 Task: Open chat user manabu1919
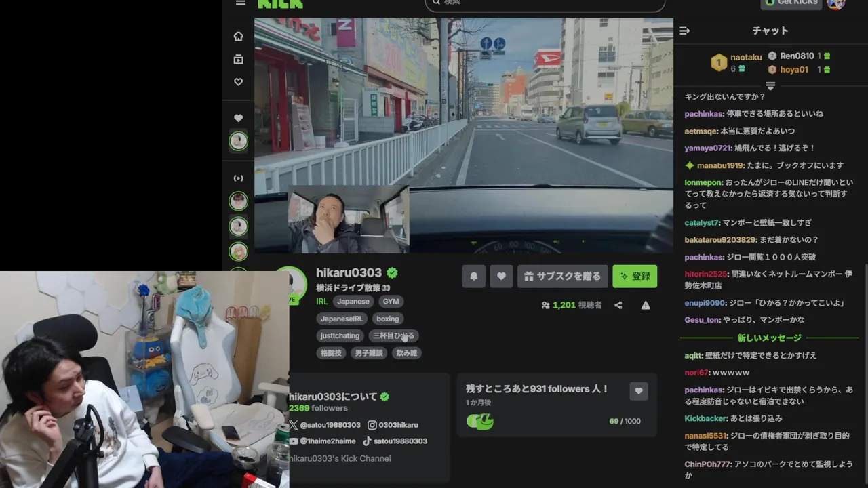tap(720, 165)
